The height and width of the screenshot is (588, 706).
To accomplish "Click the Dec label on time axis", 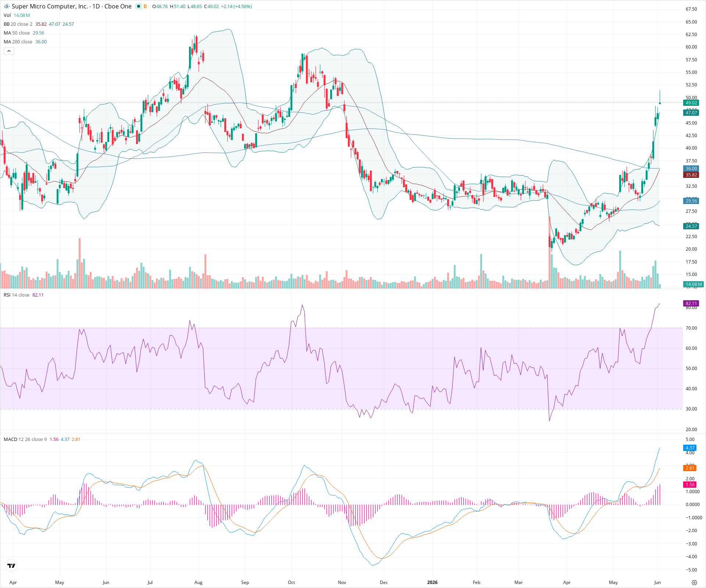I will (x=384, y=582).
